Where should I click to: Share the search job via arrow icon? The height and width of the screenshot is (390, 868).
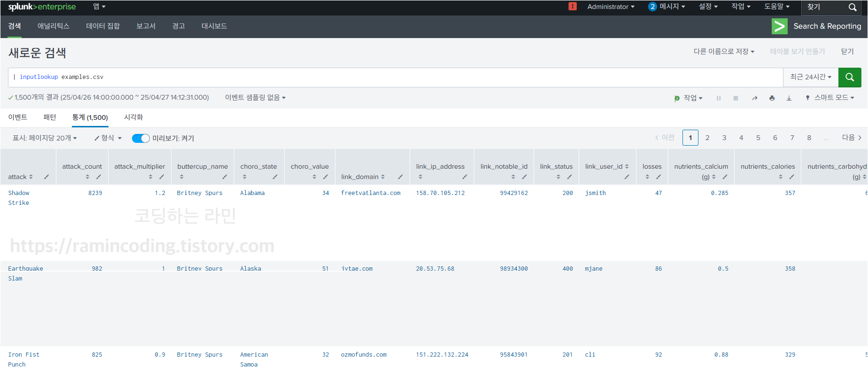click(754, 98)
